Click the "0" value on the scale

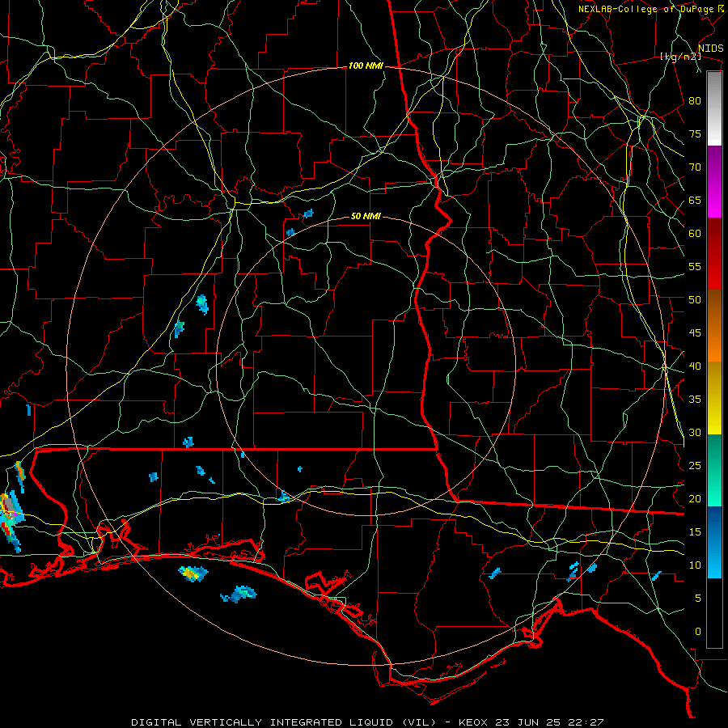click(697, 632)
